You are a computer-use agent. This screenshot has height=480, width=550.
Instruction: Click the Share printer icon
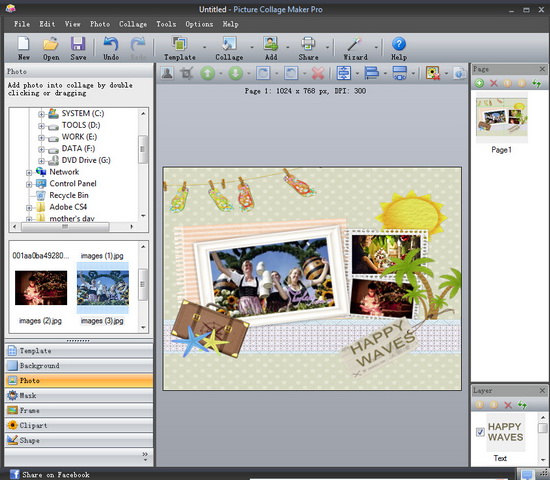pos(308,44)
